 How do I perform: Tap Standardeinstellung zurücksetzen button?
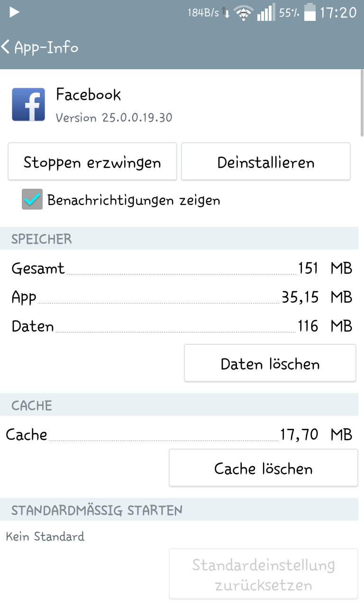point(264,574)
